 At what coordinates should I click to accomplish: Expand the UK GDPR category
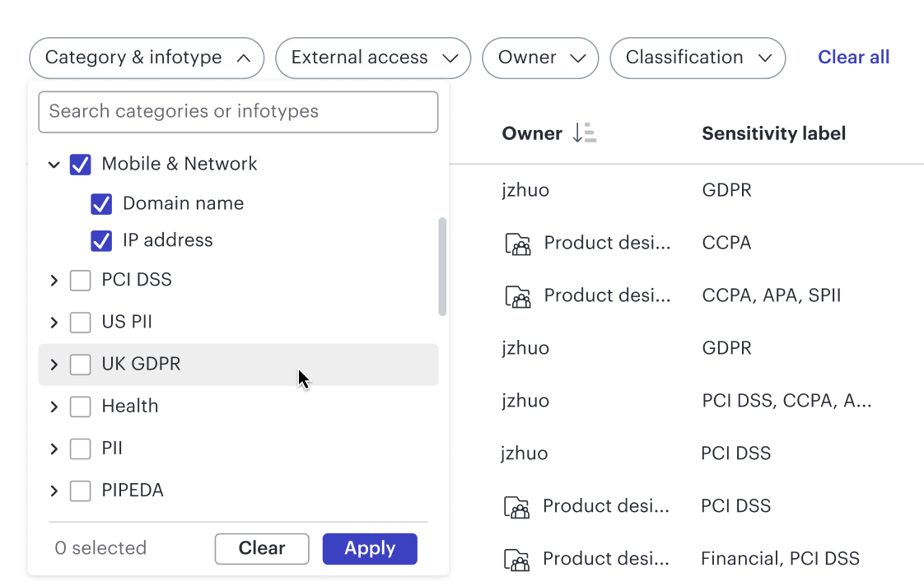point(54,365)
